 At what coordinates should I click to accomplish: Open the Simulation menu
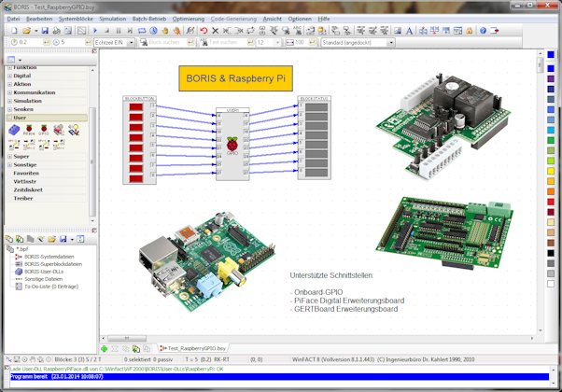[x=113, y=19]
